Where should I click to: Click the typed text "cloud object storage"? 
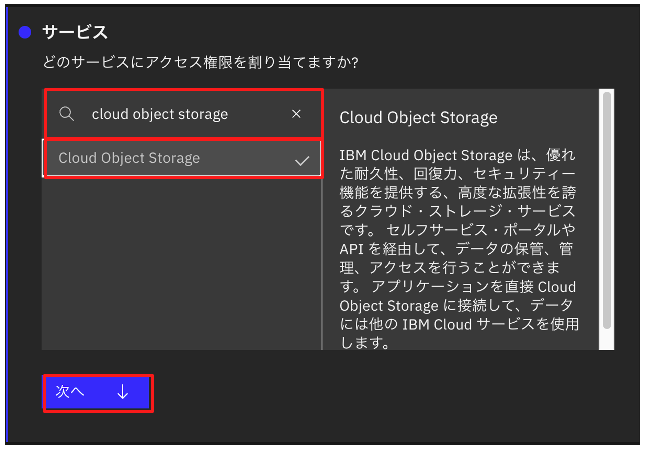(x=160, y=114)
